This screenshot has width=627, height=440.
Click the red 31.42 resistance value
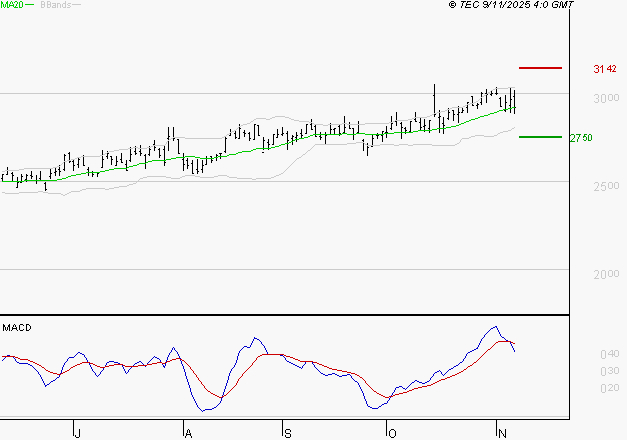(x=605, y=69)
